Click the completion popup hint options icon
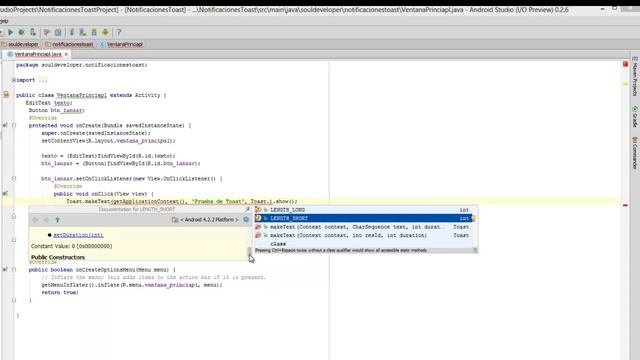This screenshot has height=360, width=640. [x=475, y=250]
